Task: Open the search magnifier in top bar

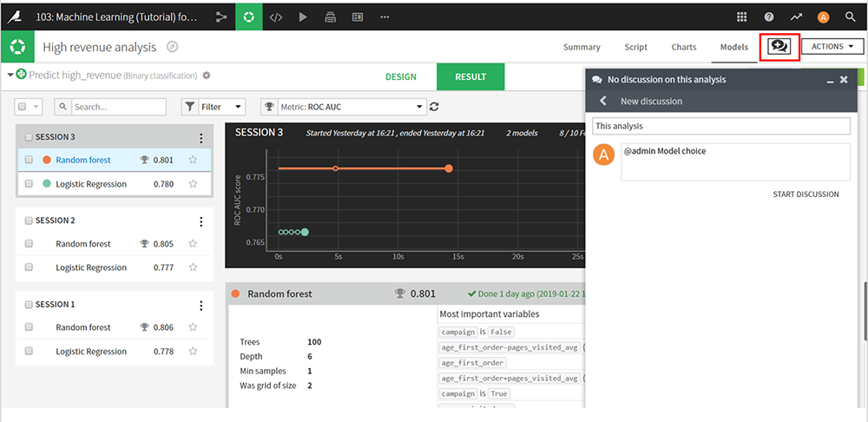Action: tap(850, 16)
